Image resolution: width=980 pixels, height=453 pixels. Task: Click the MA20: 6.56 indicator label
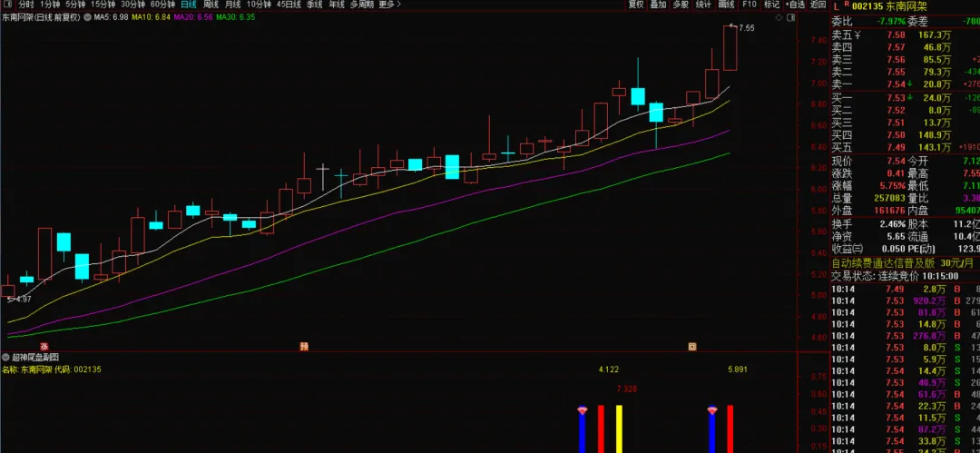193,17
